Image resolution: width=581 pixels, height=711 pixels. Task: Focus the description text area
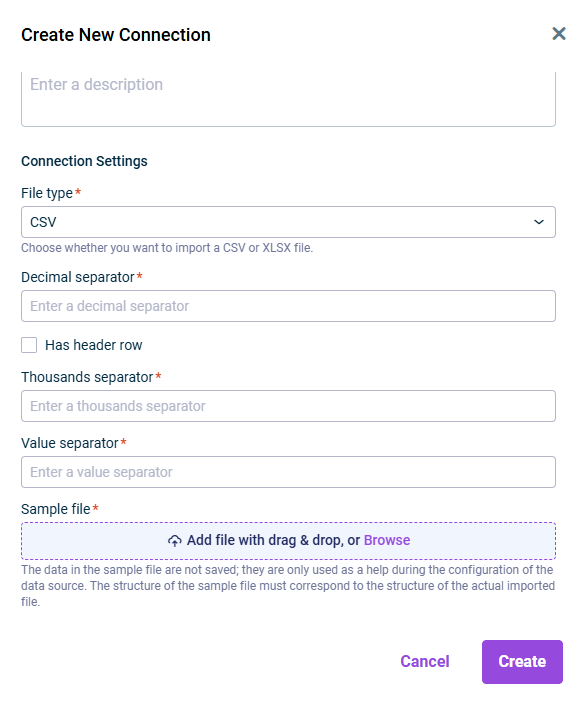point(288,99)
